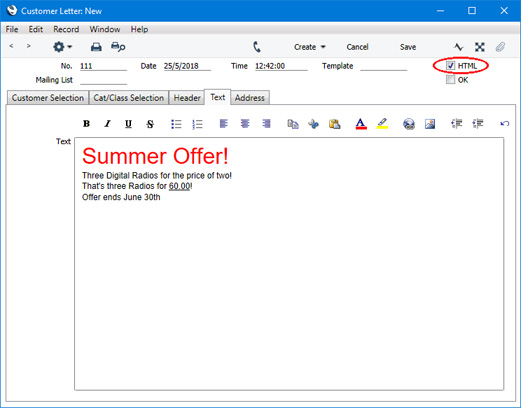Toggle italic text formatting
Screen dimensions: 521x408
pos(107,124)
